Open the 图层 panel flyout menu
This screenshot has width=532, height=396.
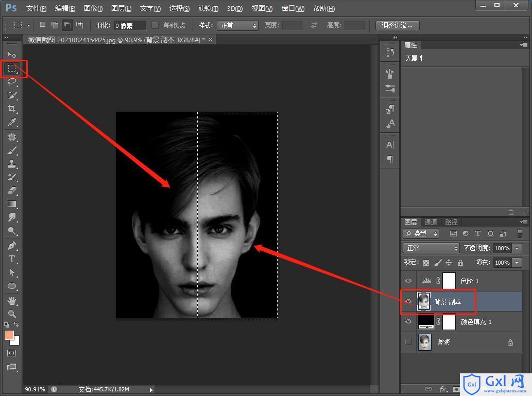tap(524, 222)
